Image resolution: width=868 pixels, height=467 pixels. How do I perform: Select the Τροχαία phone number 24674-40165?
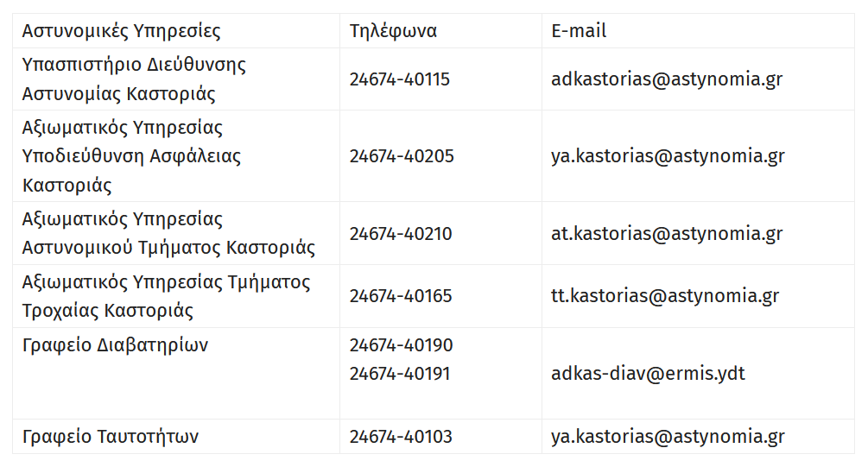click(x=401, y=296)
